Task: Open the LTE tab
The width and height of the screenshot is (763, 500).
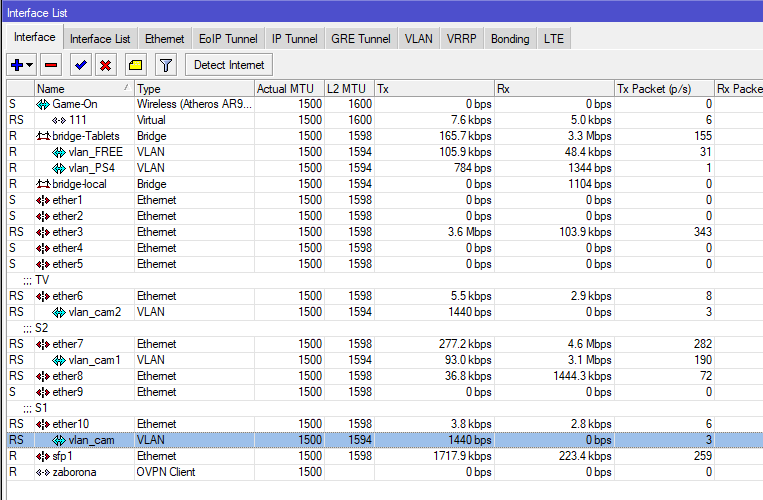Action: [554, 39]
